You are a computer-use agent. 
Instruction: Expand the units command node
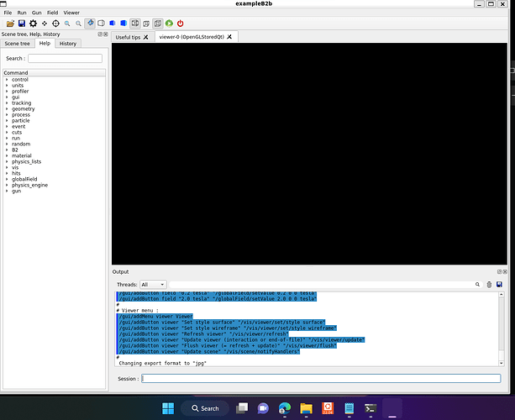tap(7, 86)
